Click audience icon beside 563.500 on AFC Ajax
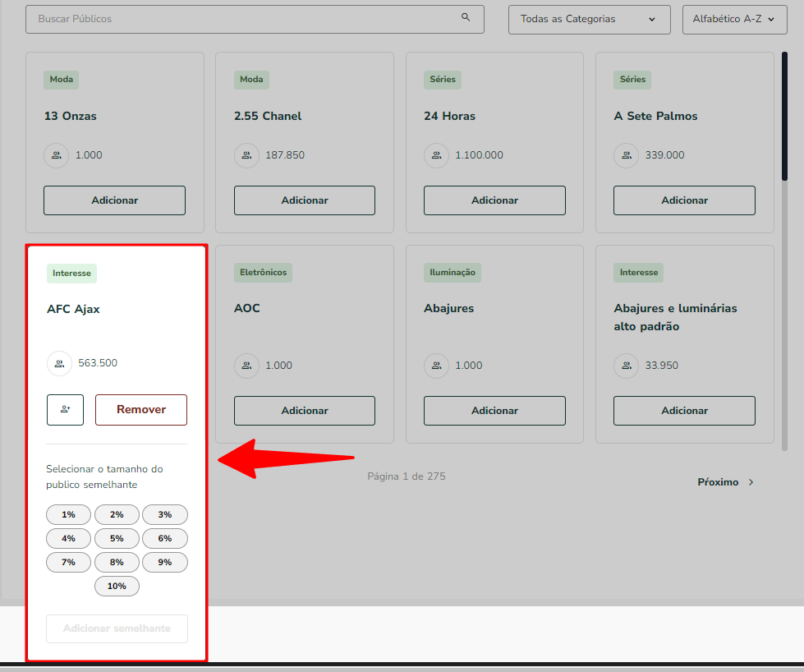 [59, 363]
